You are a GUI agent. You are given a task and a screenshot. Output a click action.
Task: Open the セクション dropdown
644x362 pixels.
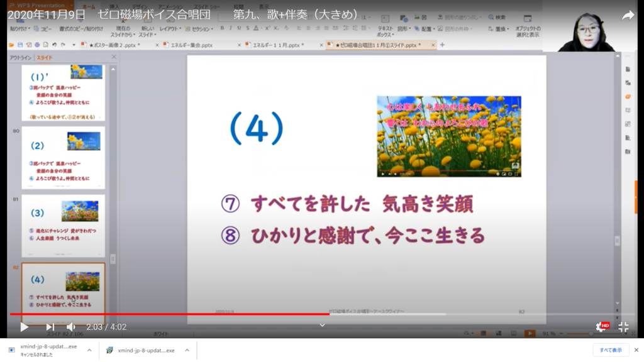199,29
